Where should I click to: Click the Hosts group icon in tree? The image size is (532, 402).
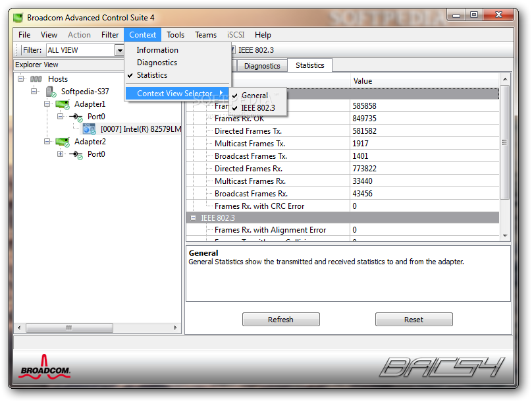(36, 79)
